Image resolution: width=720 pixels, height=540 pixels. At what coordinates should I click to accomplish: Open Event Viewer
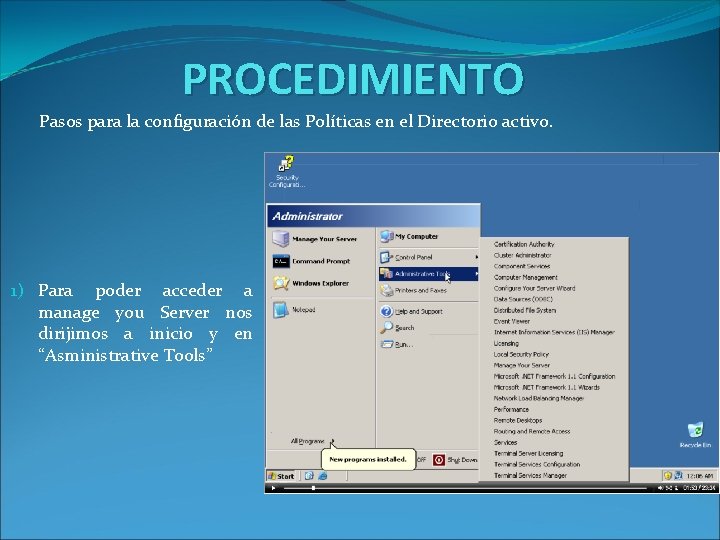point(512,321)
